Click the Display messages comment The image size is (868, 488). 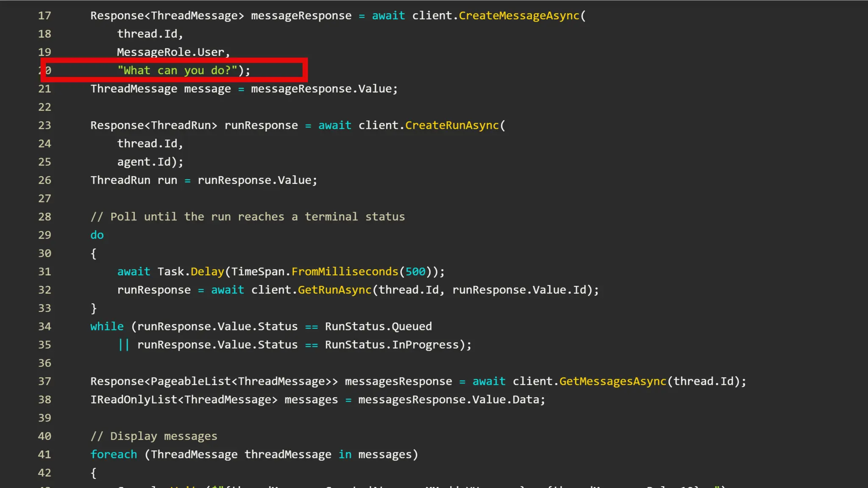tap(153, 436)
